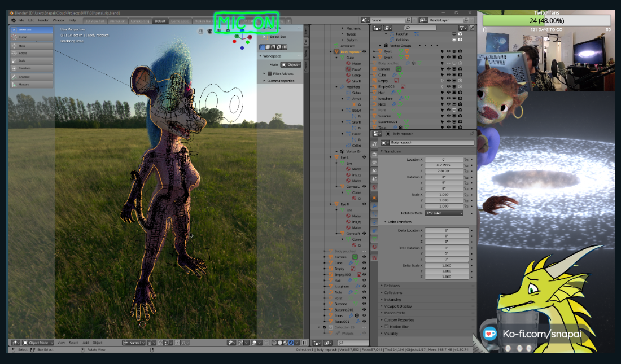Open the Rotation Mode XYZ Euler dropdown

[445, 213]
